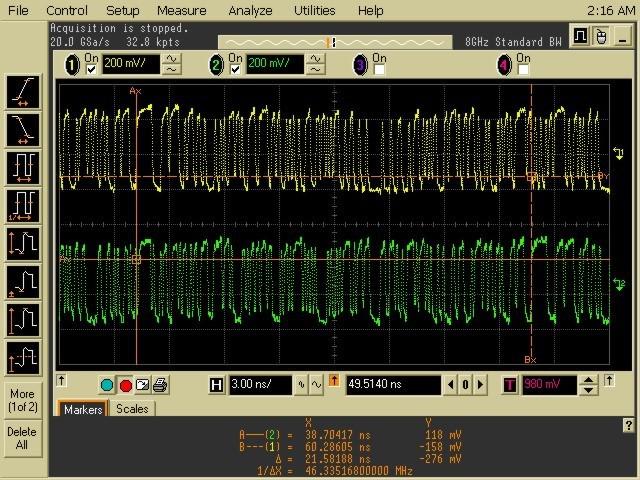Compress horizontal timebase with narrow-wave button
The width and height of the screenshot is (640, 480).
(x=301, y=384)
